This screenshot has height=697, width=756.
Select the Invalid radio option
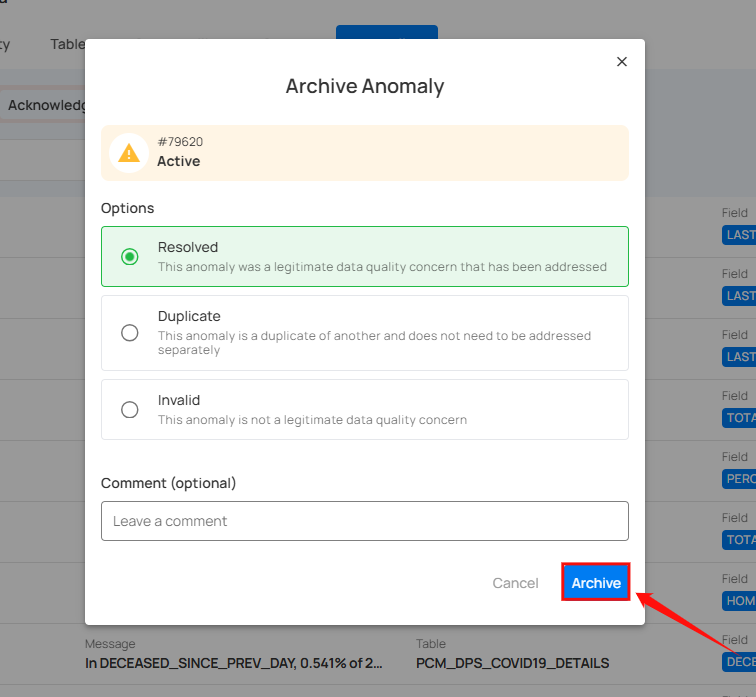coord(130,409)
